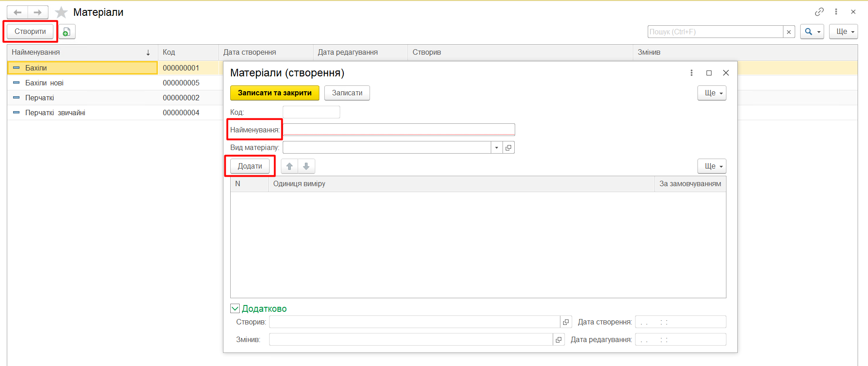Move row down with the arrow icon
The width and height of the screenshot is (868, 366).
306,166
